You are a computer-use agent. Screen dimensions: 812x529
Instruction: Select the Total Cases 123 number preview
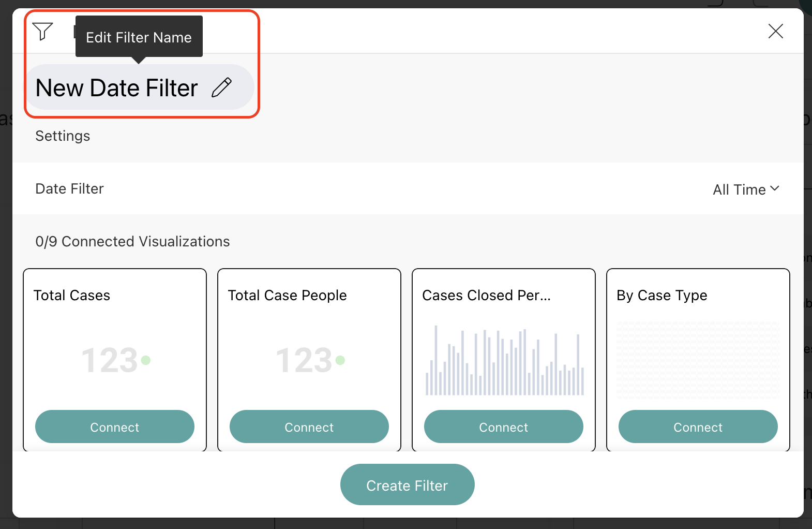[115, 360]
